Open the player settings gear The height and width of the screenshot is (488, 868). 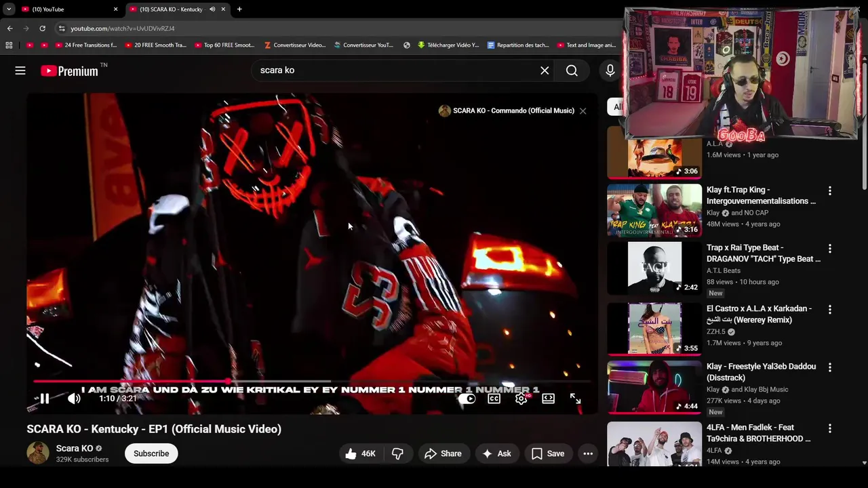pyautogui.click(x=521, y=399)
